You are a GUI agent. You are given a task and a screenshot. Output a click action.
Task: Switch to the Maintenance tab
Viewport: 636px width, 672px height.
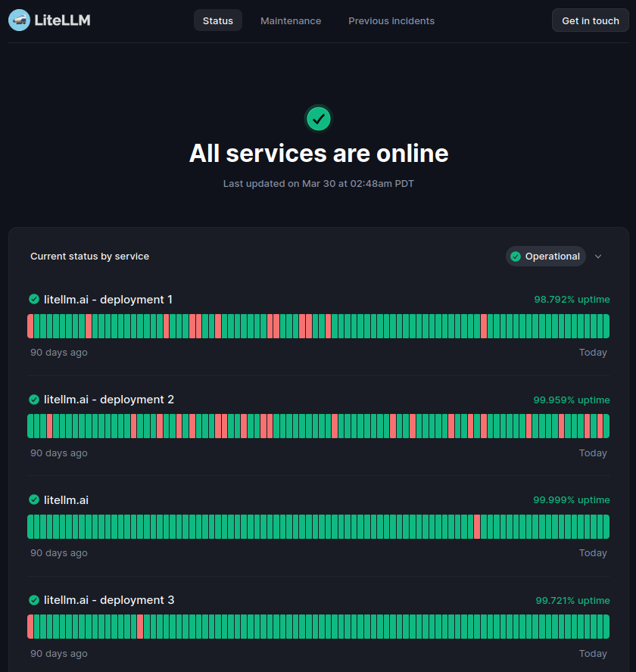291,20
